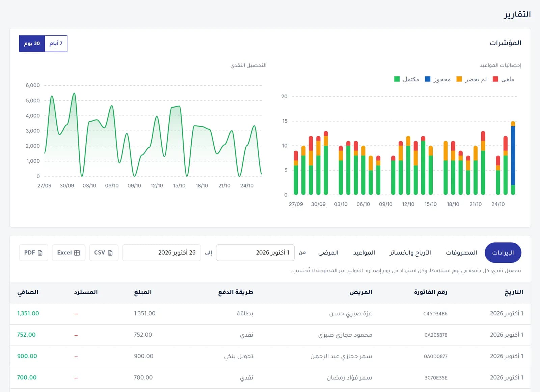Select invoice number CA2E5B78
Image resolution: width=540 pixels, height=392 pixels.
coord(436,335)
